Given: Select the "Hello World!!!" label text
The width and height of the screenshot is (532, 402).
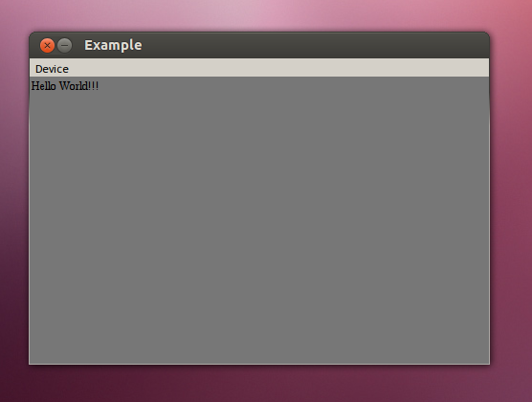Looking at the screenshot, I should (x=65, y=86).
